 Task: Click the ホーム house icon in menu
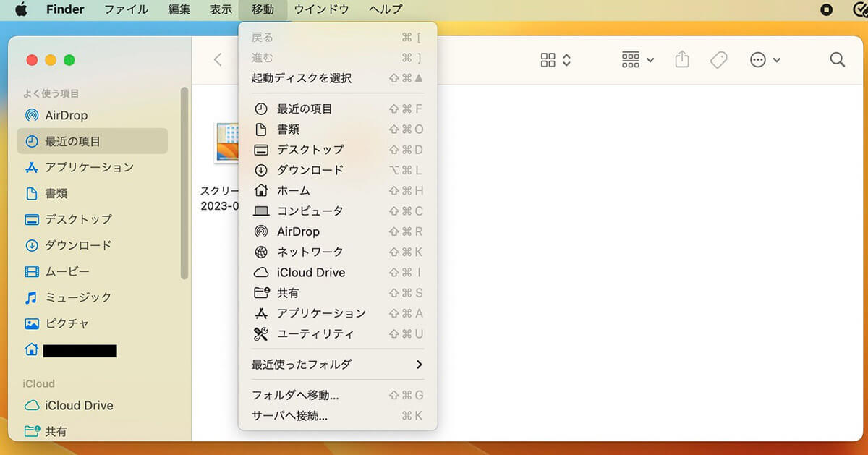(x=261, y=191)
